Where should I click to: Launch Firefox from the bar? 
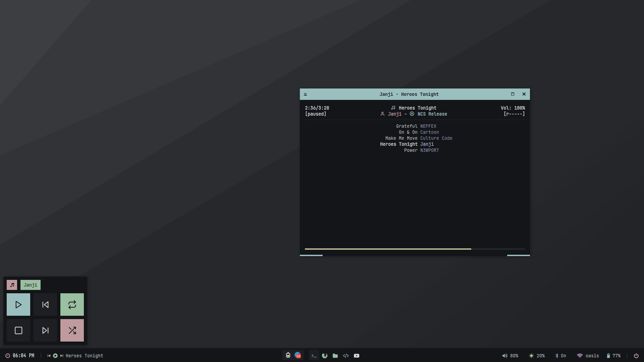[x=325, y=356]
